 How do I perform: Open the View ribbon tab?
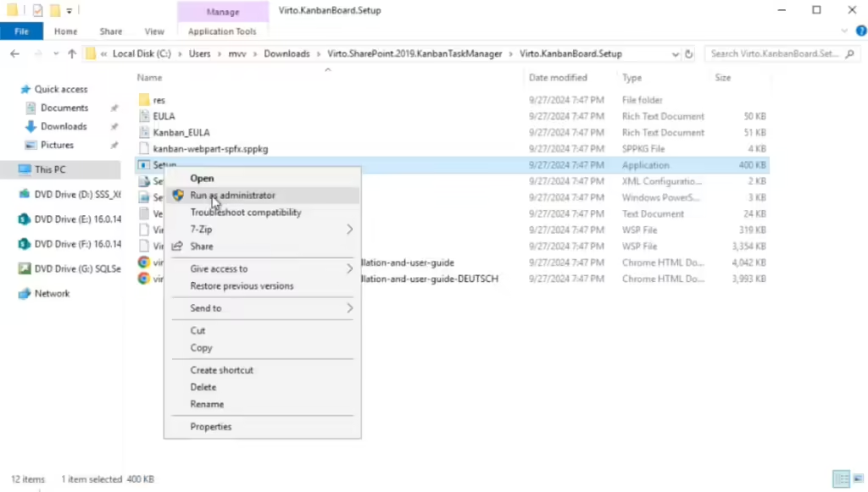click(x=154, y=31)
